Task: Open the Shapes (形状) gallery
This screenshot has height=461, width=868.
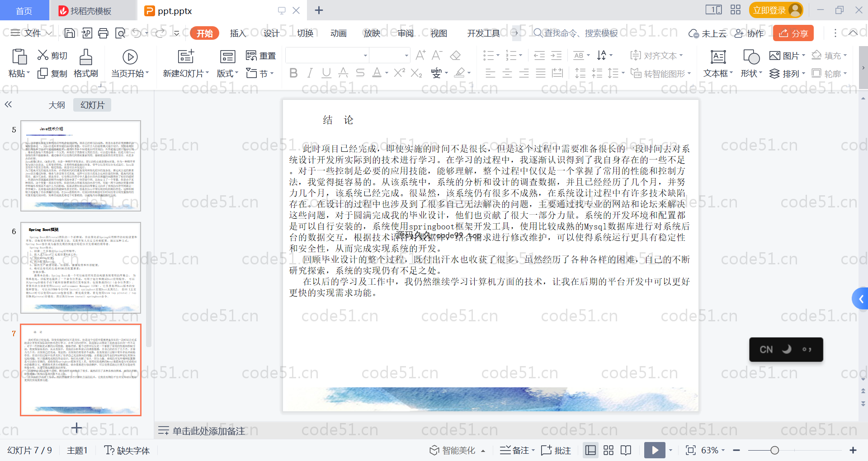Action: click(x=751, y=63)
